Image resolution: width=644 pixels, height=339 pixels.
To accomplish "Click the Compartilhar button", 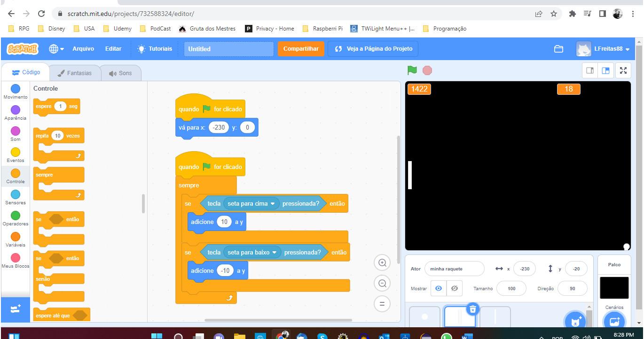I will coord(301,49).
